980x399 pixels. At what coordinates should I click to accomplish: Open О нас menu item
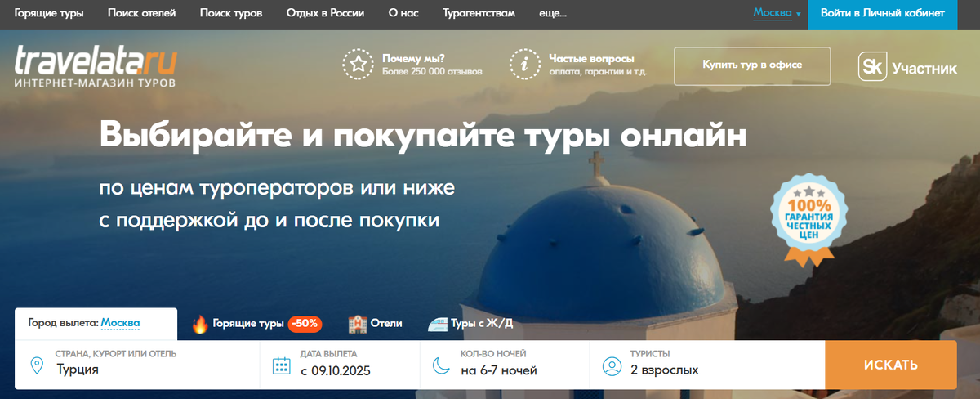pos(403,14)
